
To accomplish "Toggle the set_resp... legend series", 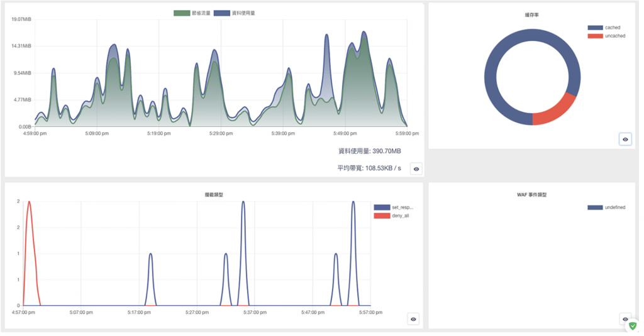I will pyautogui.click(x=394, y=208).
